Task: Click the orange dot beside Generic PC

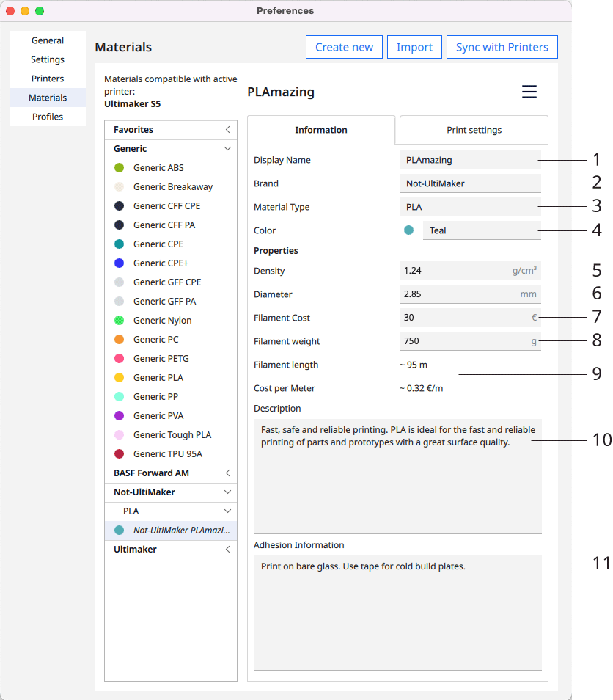Action: coord(120,340)
